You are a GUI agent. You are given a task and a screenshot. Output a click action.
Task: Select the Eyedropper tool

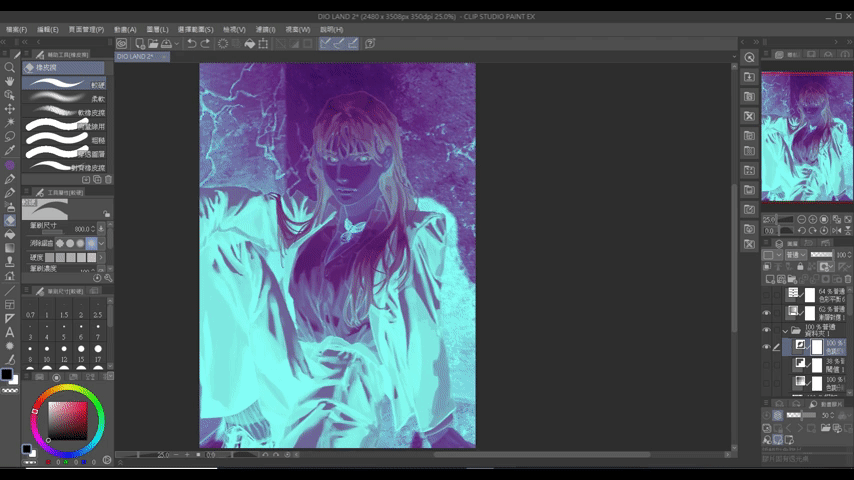(x=10, y=150)
